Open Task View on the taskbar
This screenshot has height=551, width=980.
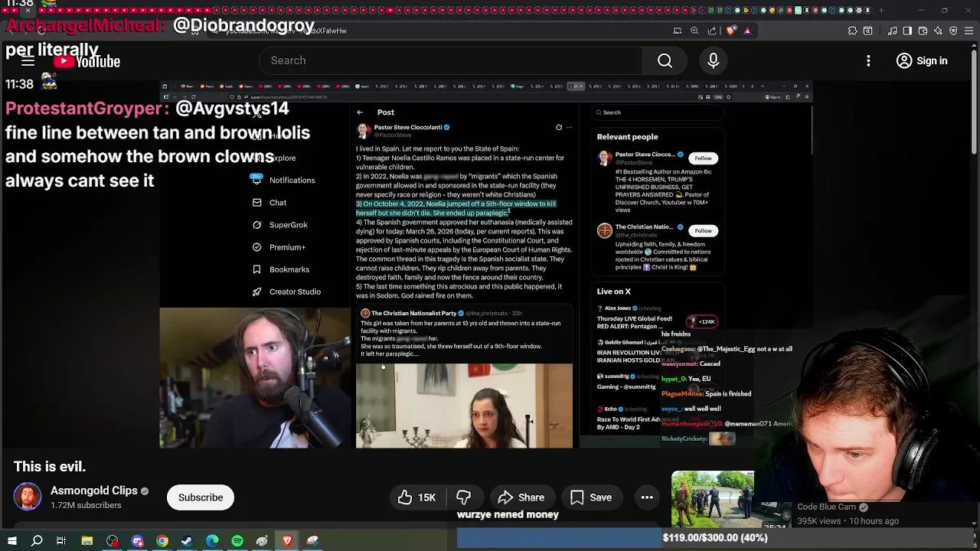point(61,541)
